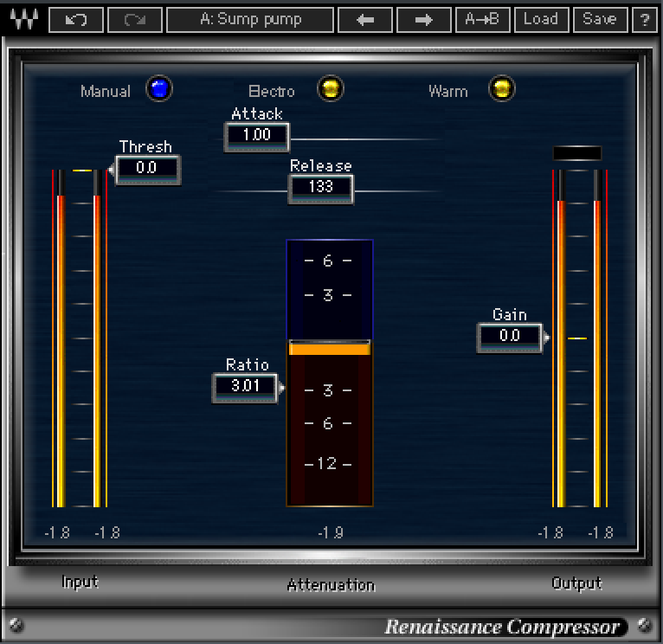Viewport: 663px width, 644px height.
Task: Go to the previous preset arrow
Action: 365,19
